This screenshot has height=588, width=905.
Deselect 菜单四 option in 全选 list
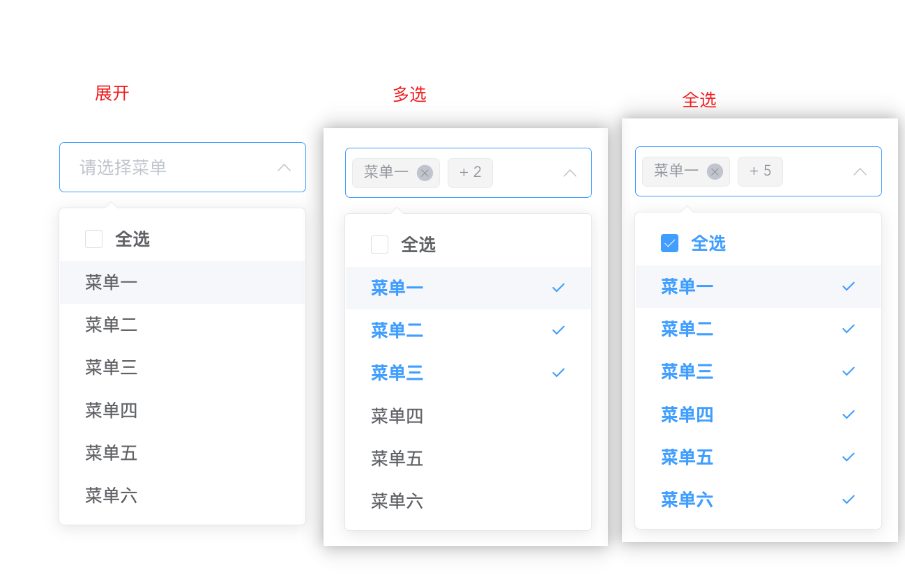759,415
